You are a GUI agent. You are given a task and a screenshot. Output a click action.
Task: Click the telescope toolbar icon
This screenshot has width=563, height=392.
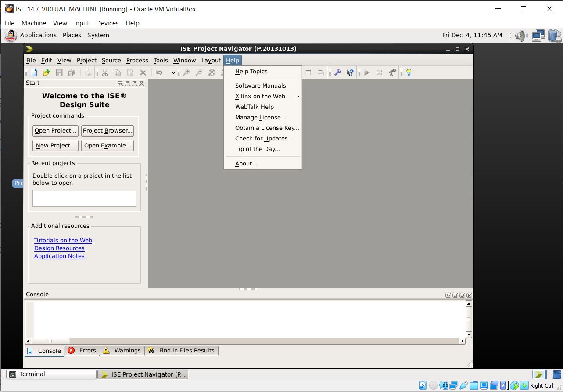[392, 72]
